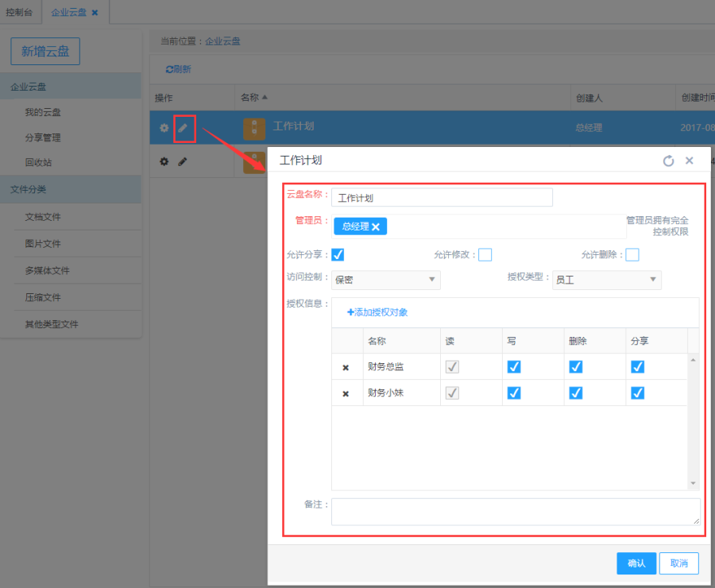This screenshot has width=715, height=588.
Task: Click gear icon in second list row
Action: click(x=164, y=161)
